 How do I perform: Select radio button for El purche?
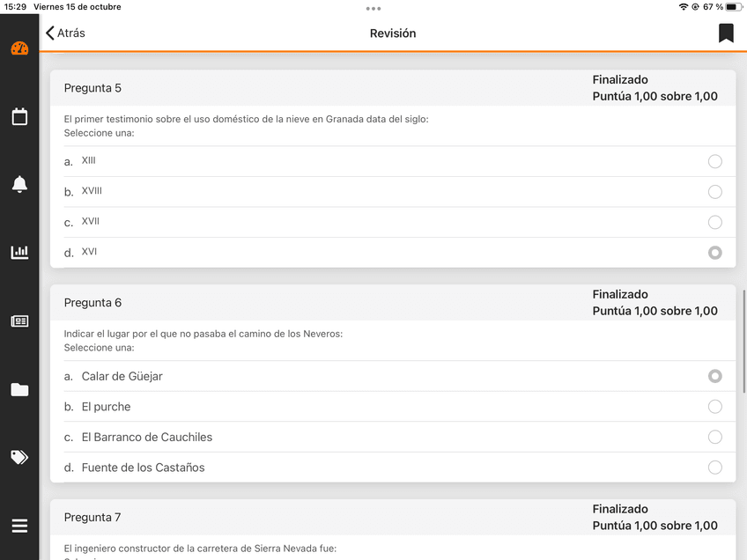(715, 407)
